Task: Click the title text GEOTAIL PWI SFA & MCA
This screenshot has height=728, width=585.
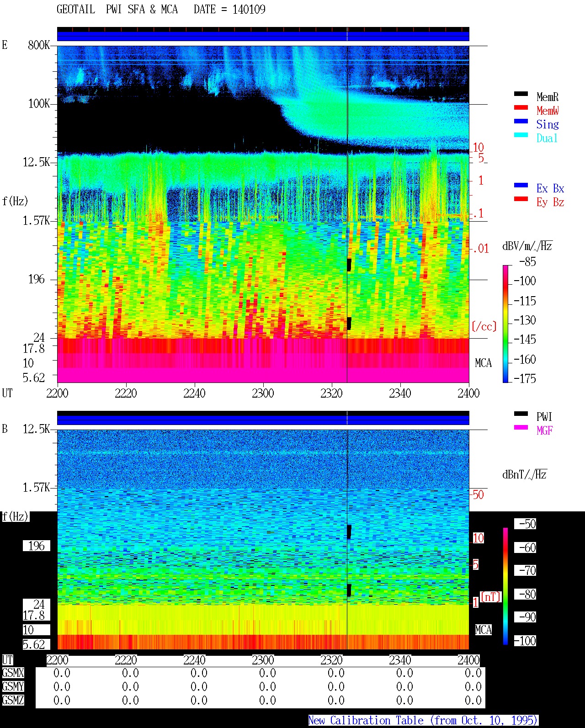Action: [117, 10]
